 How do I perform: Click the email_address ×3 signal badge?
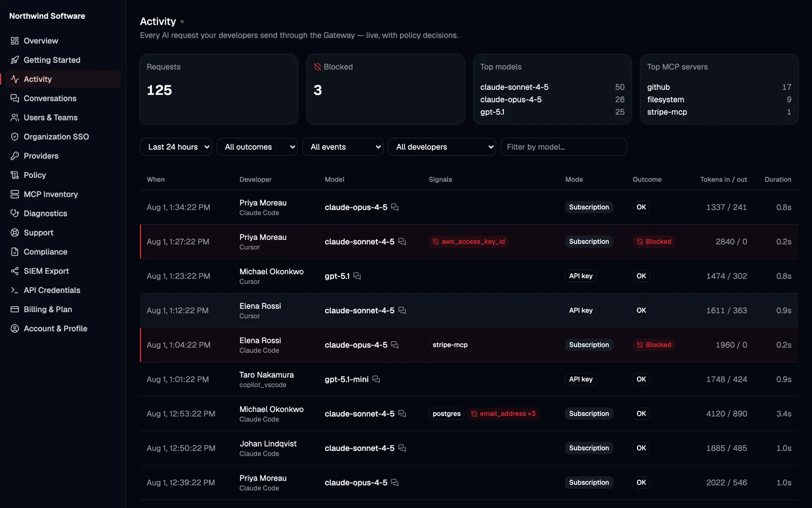[503, 414]
